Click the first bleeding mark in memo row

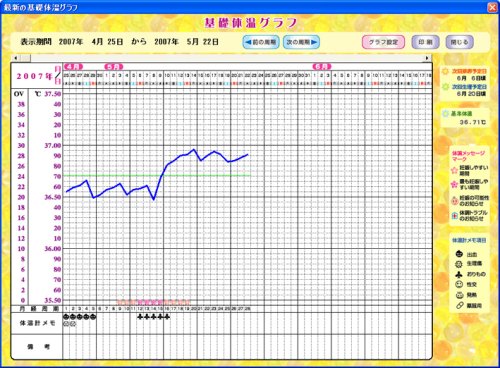[x=66, y=317]
